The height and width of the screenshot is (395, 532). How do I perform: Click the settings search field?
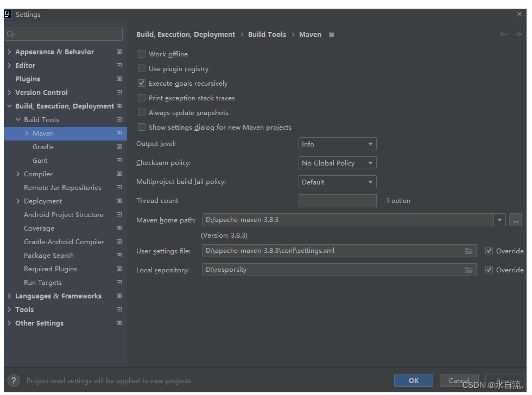click(x=64, y=34)
